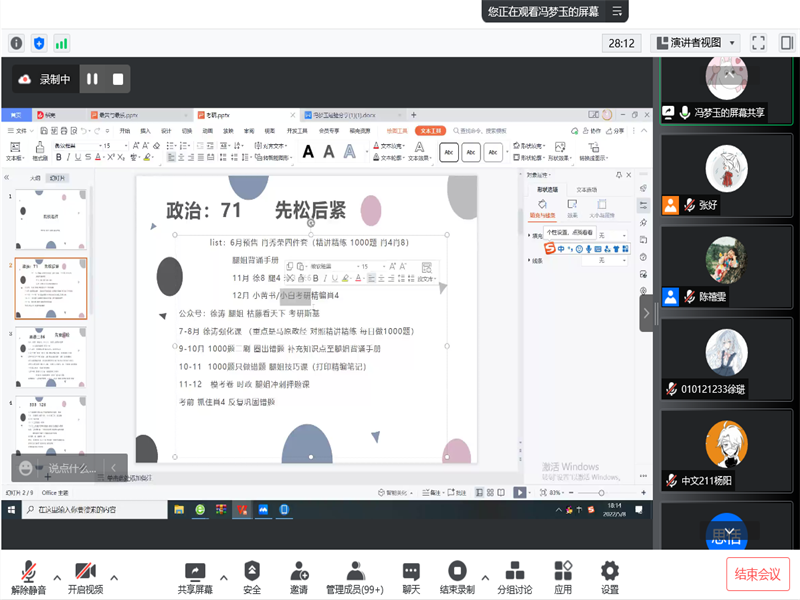This screenshot has height=600, width=800.
Task: Toggle bold in the ribbon
Action: pyautogui.click(x=59, y=157)
